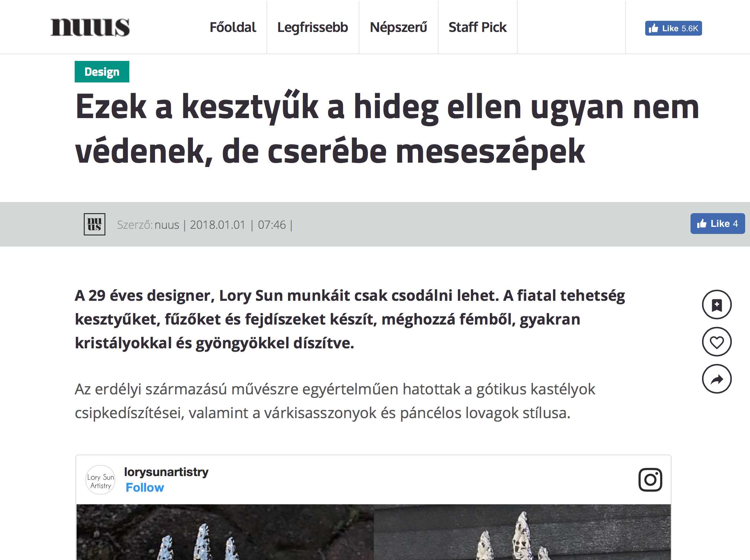Share the article with arrow icon
This screenshot has width=750, height=560.
click(x=717, y=379)
